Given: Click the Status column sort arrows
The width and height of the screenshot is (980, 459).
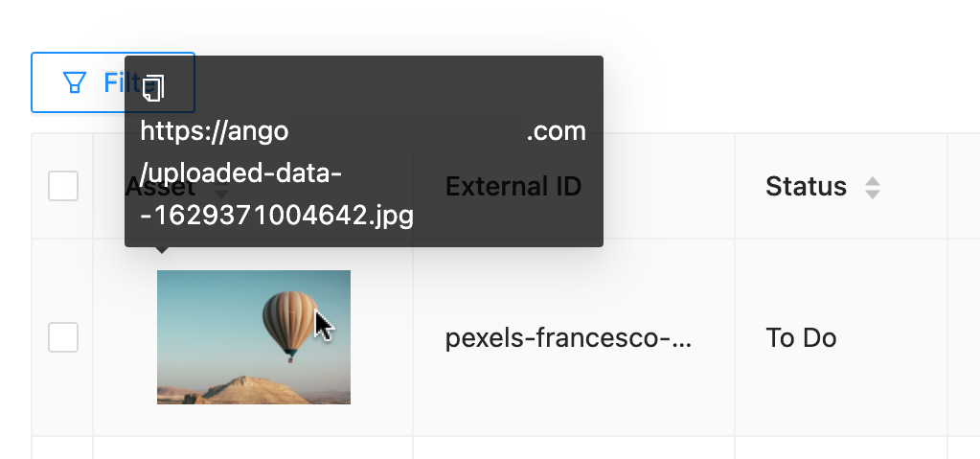Looking at the screenshot, I should click(x=872, y=187).
